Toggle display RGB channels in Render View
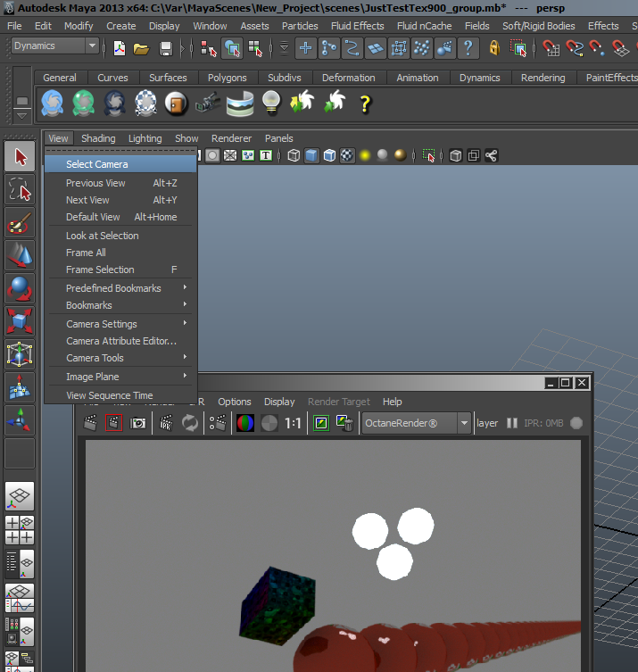638x672 pixels. pos(245,423)
